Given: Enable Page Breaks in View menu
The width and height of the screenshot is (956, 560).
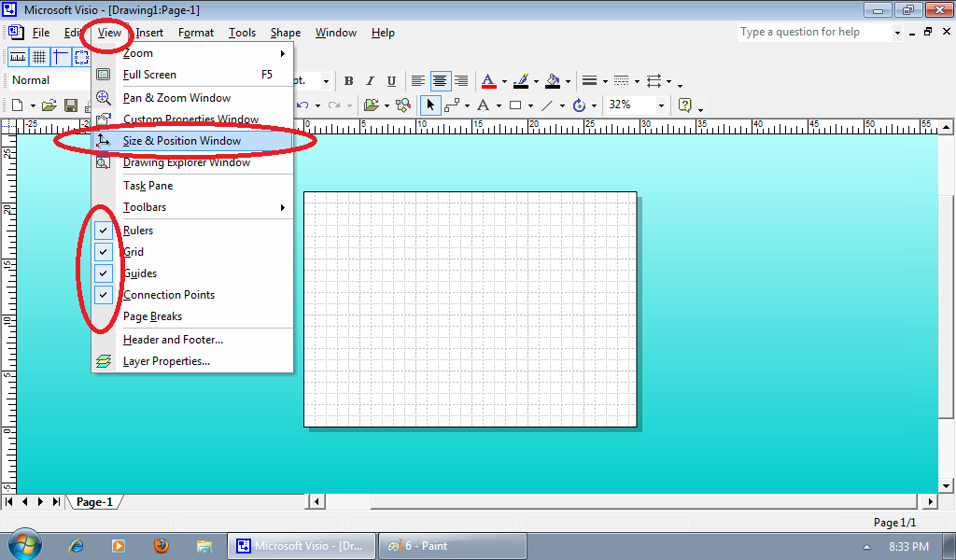Looking at the screenshot, I should pos(194,316).
